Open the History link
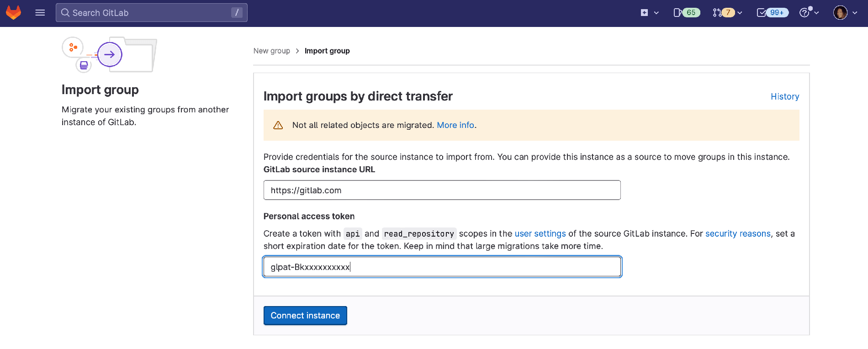Image resolution: width=868 pixels, height=349 pixels. (785, 96)
